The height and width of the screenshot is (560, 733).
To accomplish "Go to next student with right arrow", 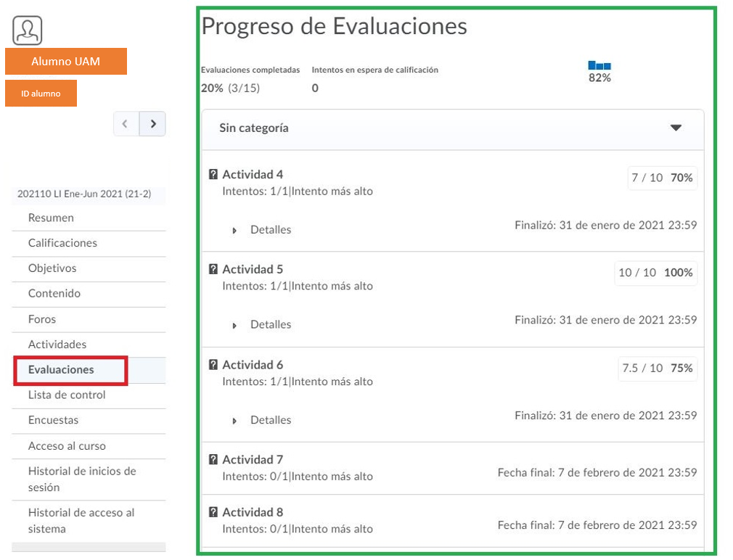I will [152, 124].
